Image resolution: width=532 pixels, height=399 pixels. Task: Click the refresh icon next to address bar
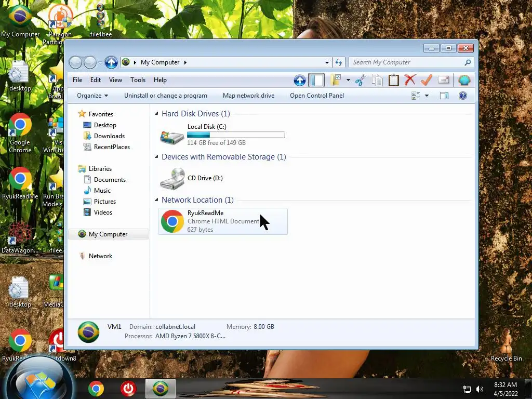[339, 62]
